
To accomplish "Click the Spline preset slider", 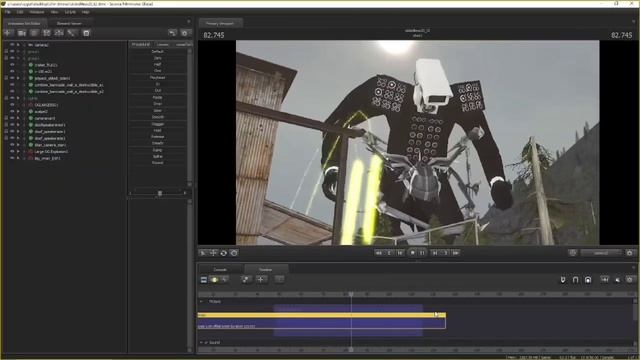I will tap(158, 156).
